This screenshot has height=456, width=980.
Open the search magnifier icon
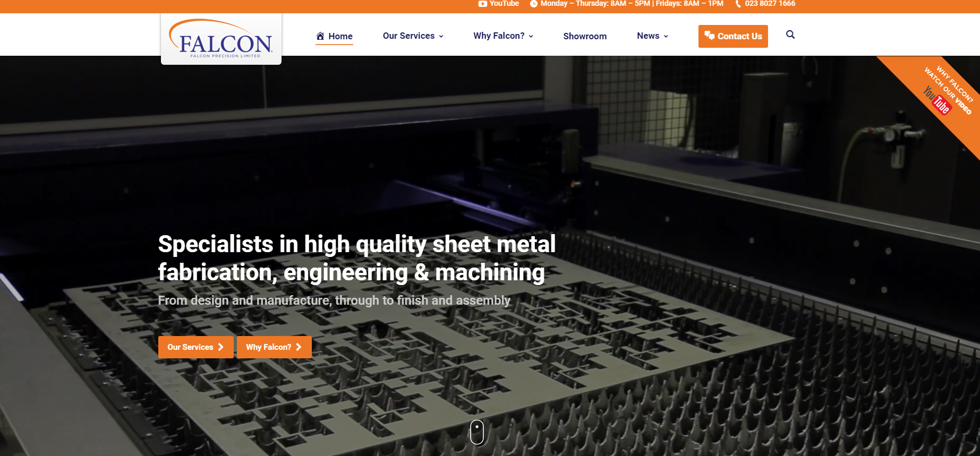[790, 35]
